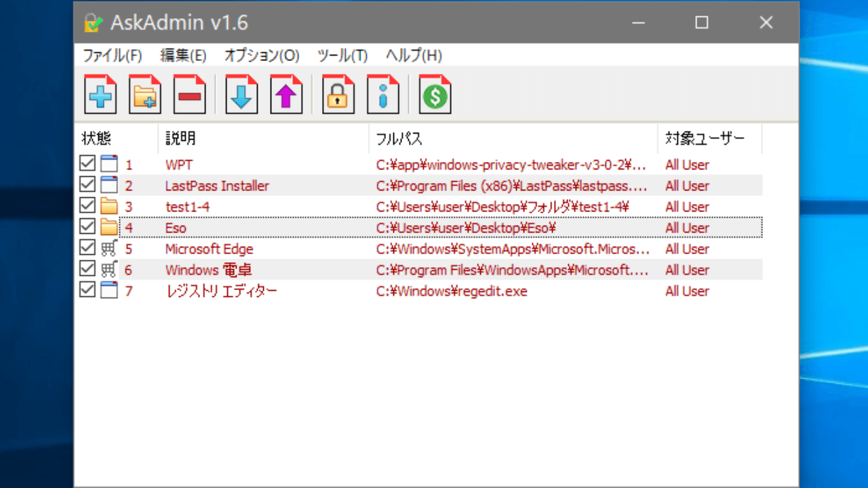Toggle the test1-4 row checkbox
The width and height of the screenshot is (868, 488).
coord(87,206)
